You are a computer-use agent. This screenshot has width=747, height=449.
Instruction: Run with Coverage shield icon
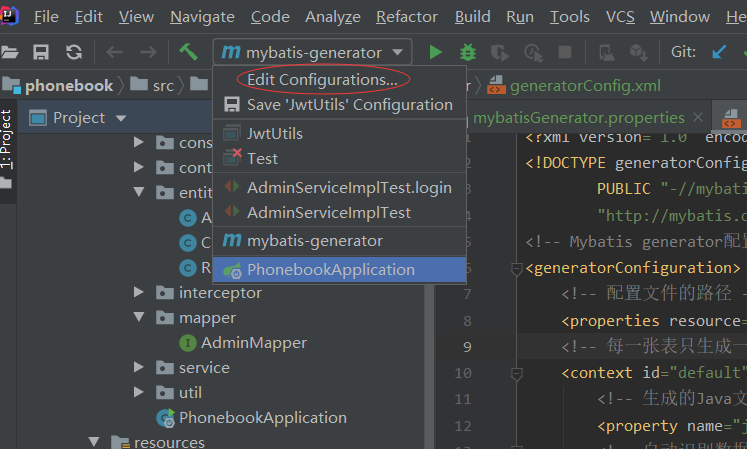coord(500,52)
